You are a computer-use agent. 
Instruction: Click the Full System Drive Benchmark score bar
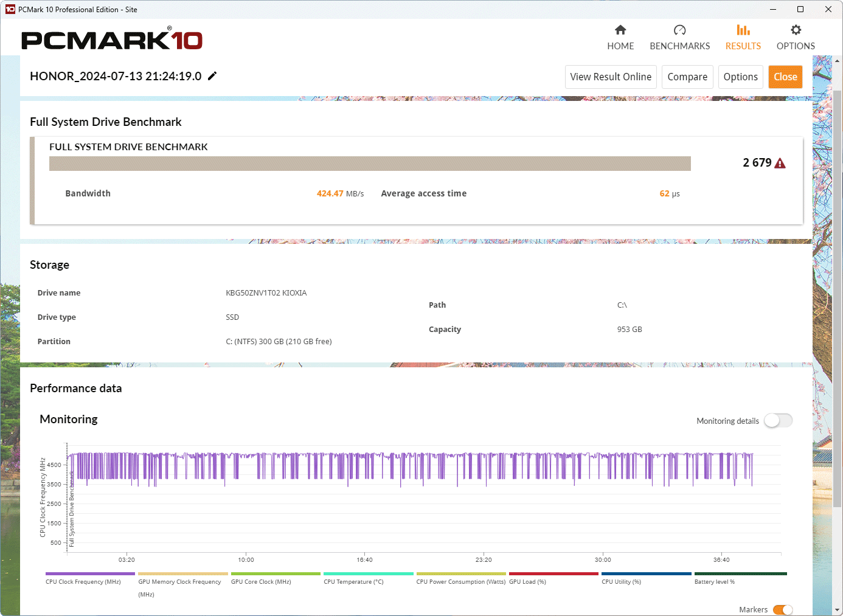370,164
